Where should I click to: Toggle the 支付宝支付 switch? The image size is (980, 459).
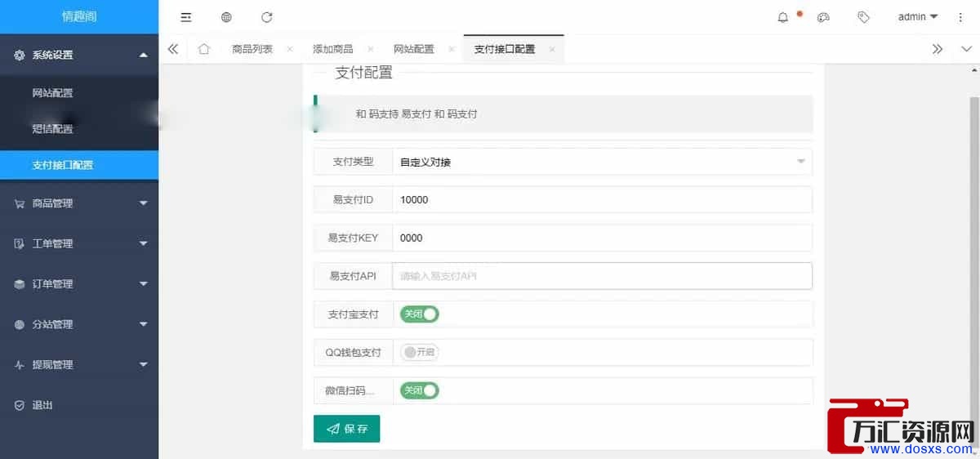click(420, 314)
